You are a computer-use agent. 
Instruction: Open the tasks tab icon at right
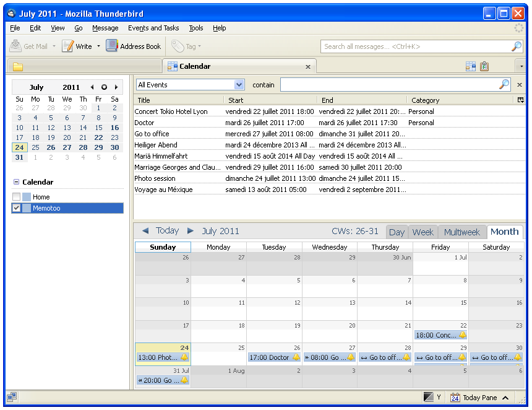[x=484, y=66]
